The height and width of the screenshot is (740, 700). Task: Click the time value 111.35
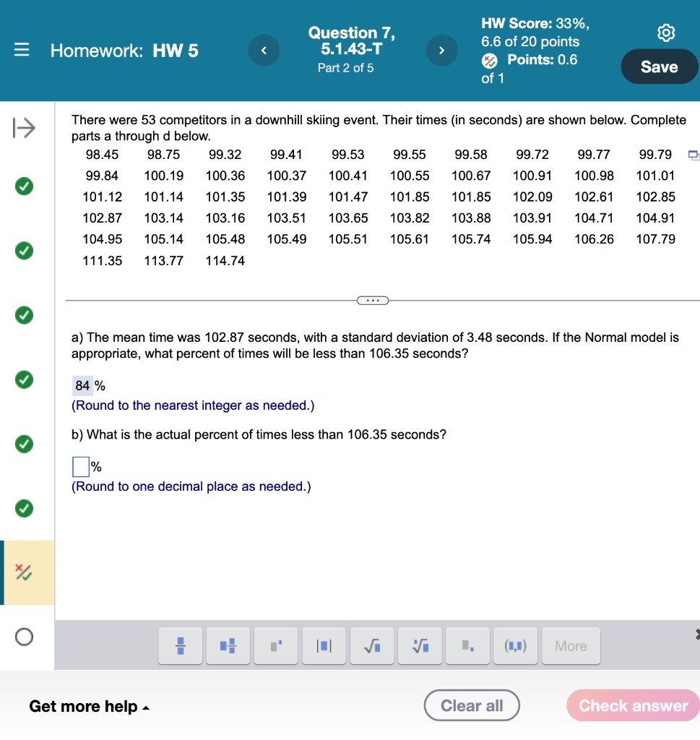pos(103,260)
